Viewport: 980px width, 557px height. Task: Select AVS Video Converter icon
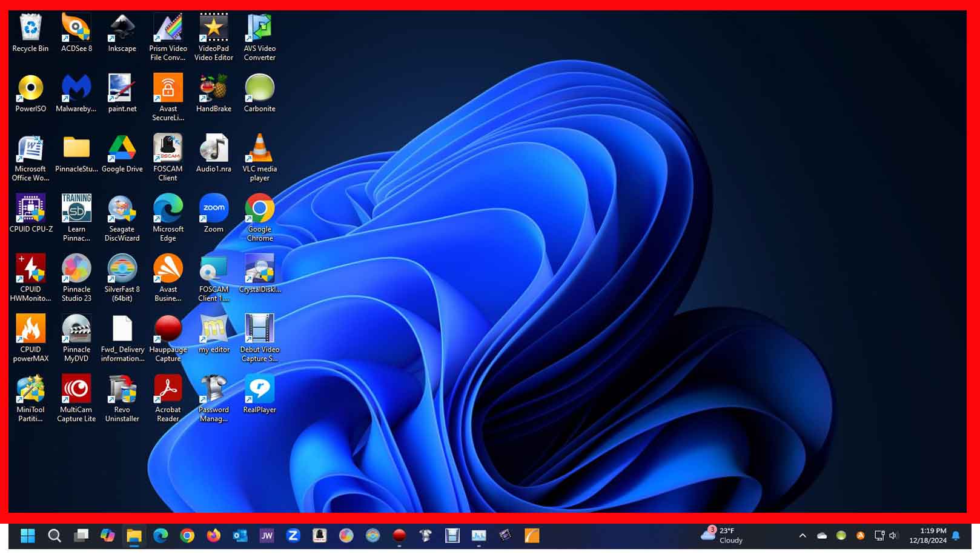tap(259, 38)
